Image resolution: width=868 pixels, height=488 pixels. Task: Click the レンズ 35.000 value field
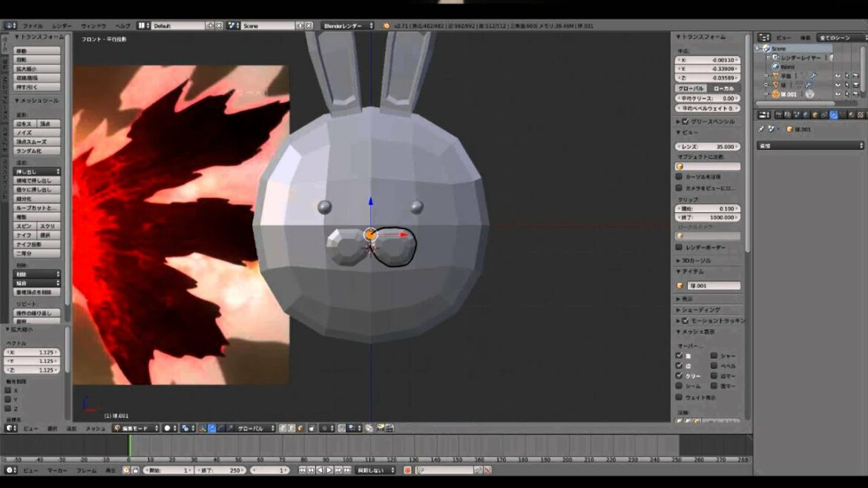pos(708,147)
